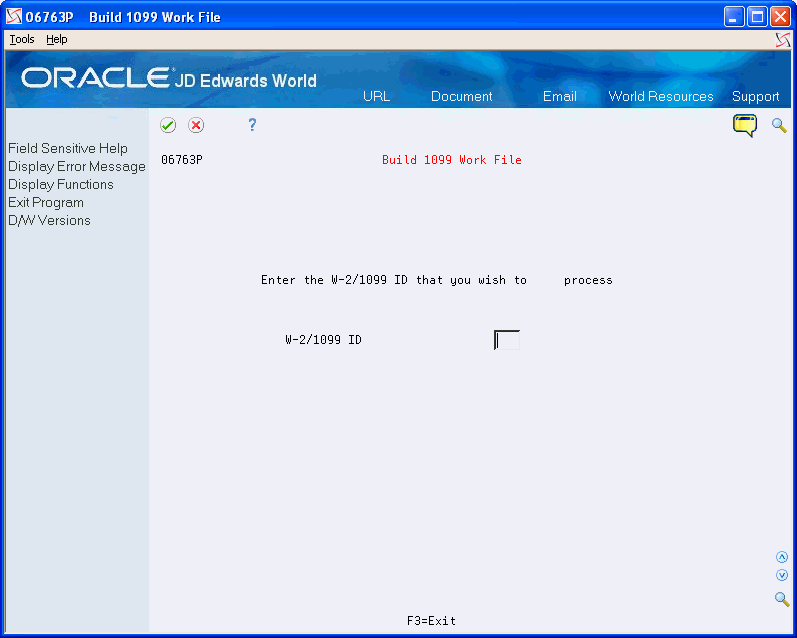Open the Support link in banner

755,97
